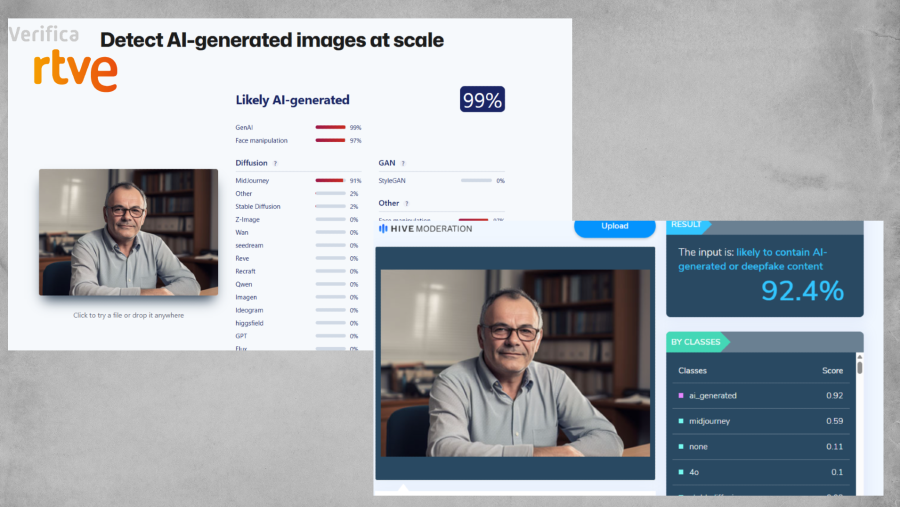Click the GPT row label
The width and height of the screenshot is (900, 507).
pyautogui.click(x=241, y=336)
